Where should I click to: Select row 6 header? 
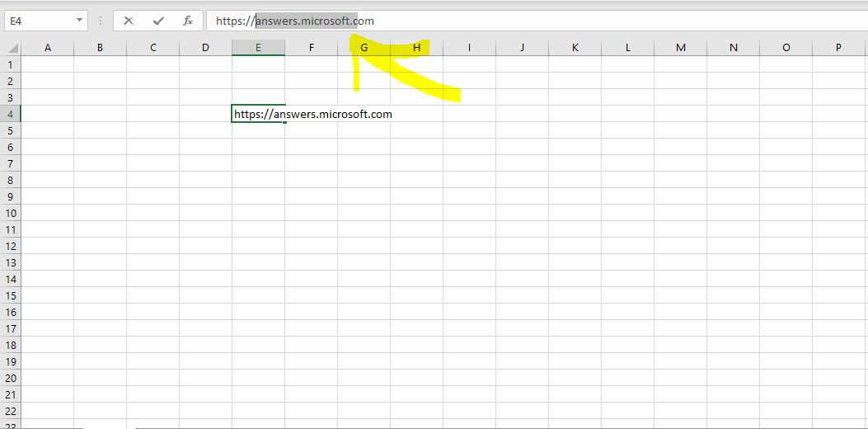point(10,147)
